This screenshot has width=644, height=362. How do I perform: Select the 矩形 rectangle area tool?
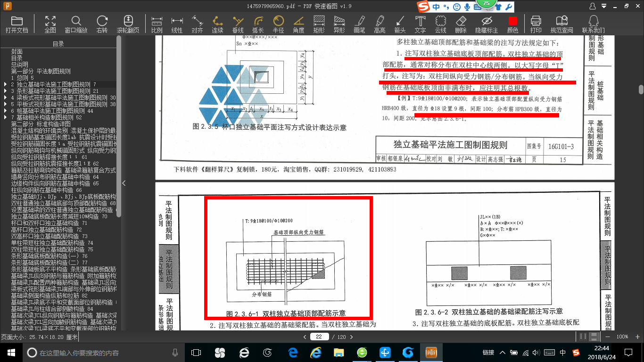tap(319, 24)
